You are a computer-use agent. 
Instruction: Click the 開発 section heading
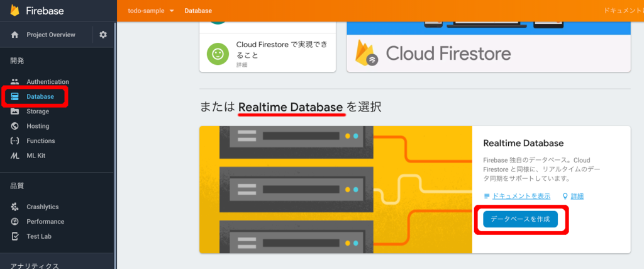pos(17,61)
